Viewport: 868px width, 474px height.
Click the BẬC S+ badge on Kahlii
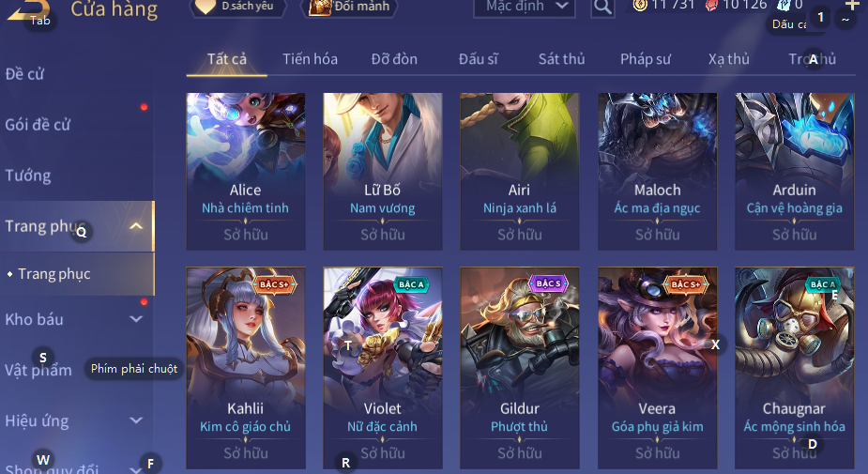(275, 284)
